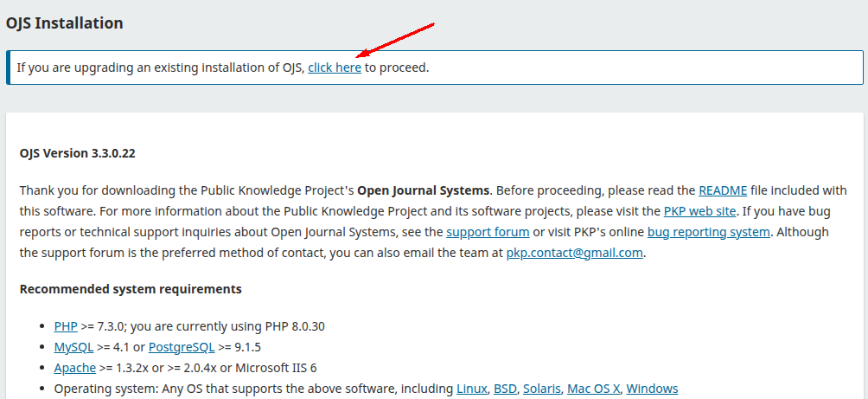Go to the bug reporting system link
This screenshot has width=868, height=399.
(x=709, y=232)
